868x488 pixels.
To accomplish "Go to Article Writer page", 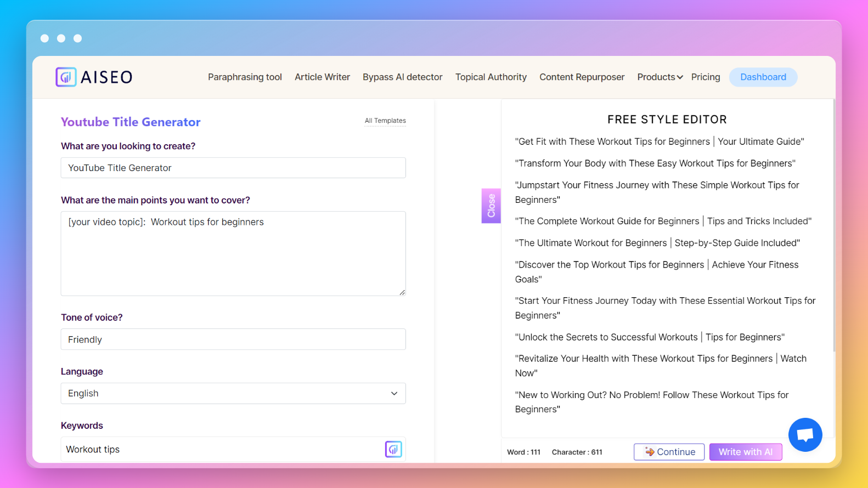I will pyautogui.click(x=322, y=77).
